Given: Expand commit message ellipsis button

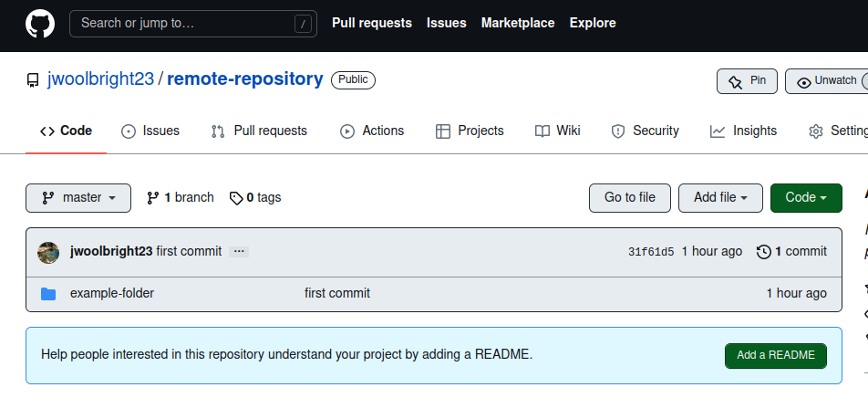Looking at the screenshot, I should coord(239,252).
